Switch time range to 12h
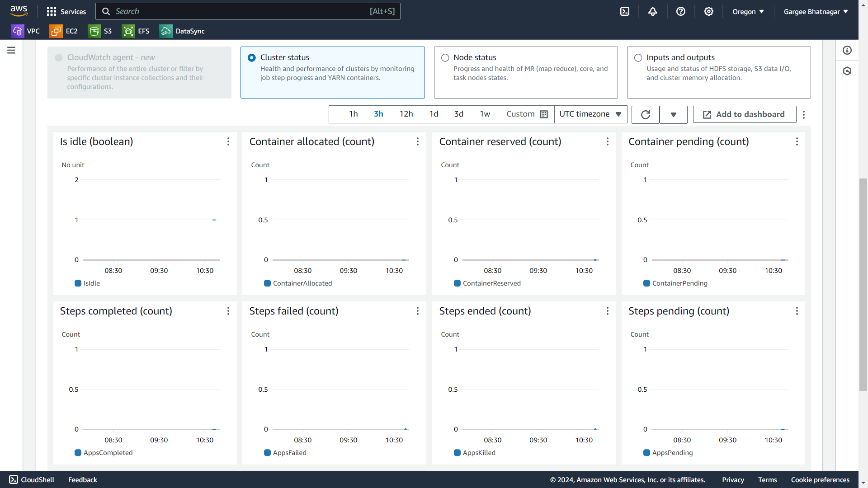Image resolution: width=868 pixels, height=488 pixels. 406,114
